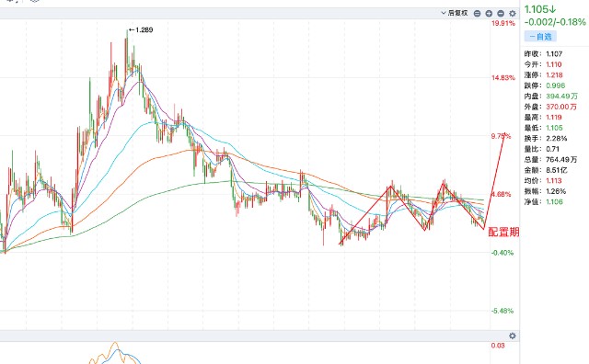Click the 总量 764.49万 volume row
The width and height of the screenshot is (589, 364).
click(x=550, y=160)
